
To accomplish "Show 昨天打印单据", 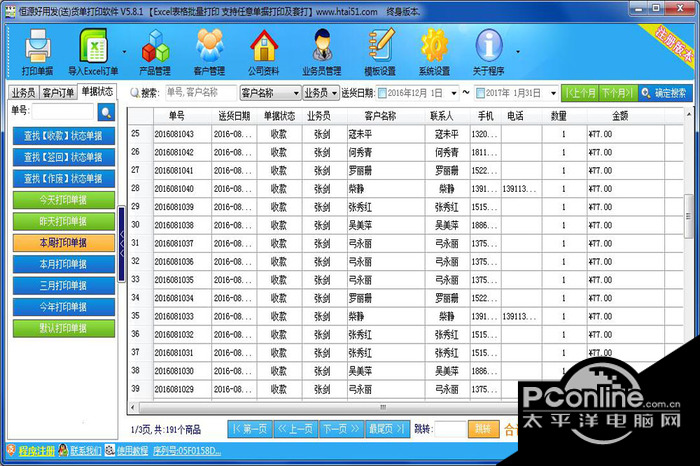I will 63,221.
